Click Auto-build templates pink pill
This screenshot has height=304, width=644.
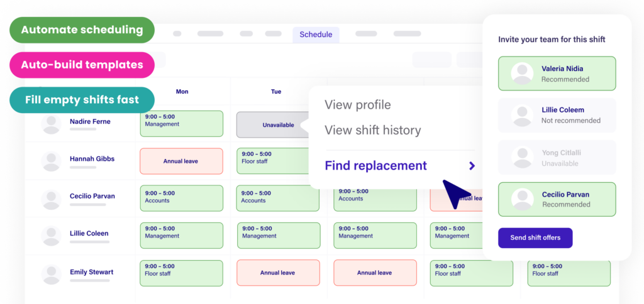pos(82,65)
